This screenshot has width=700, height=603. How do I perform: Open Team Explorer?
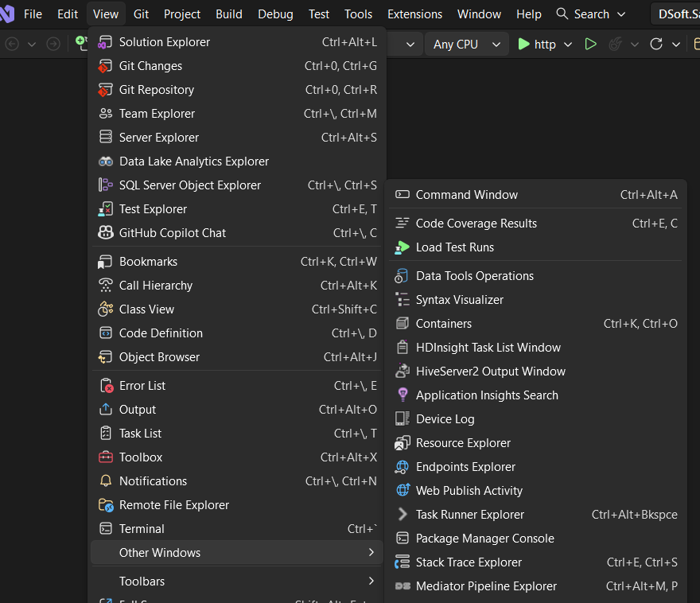tap(236, 114)
